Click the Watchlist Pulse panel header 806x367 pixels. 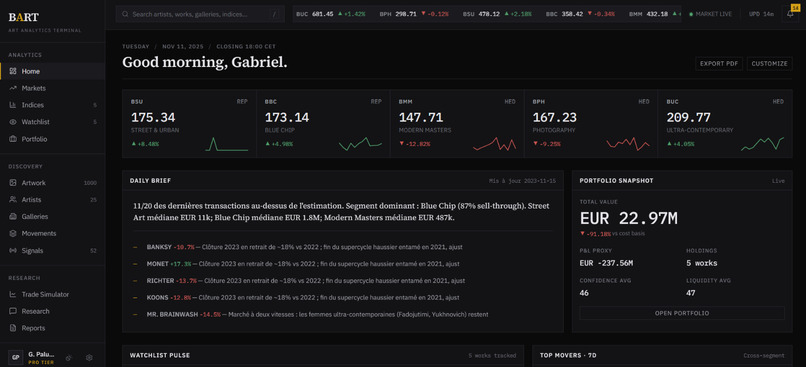pos(323,355)
